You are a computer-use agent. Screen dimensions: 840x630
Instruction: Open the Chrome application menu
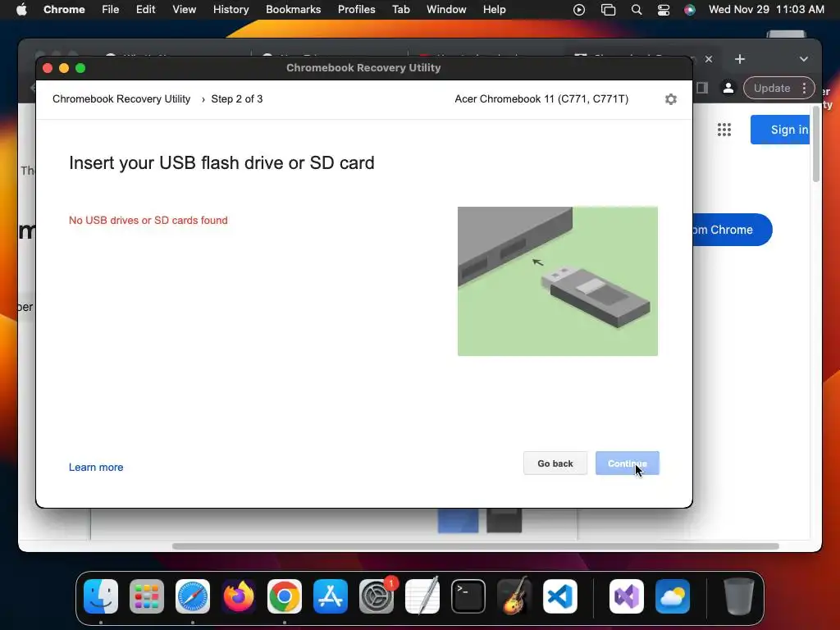click(x=64, y=10)
